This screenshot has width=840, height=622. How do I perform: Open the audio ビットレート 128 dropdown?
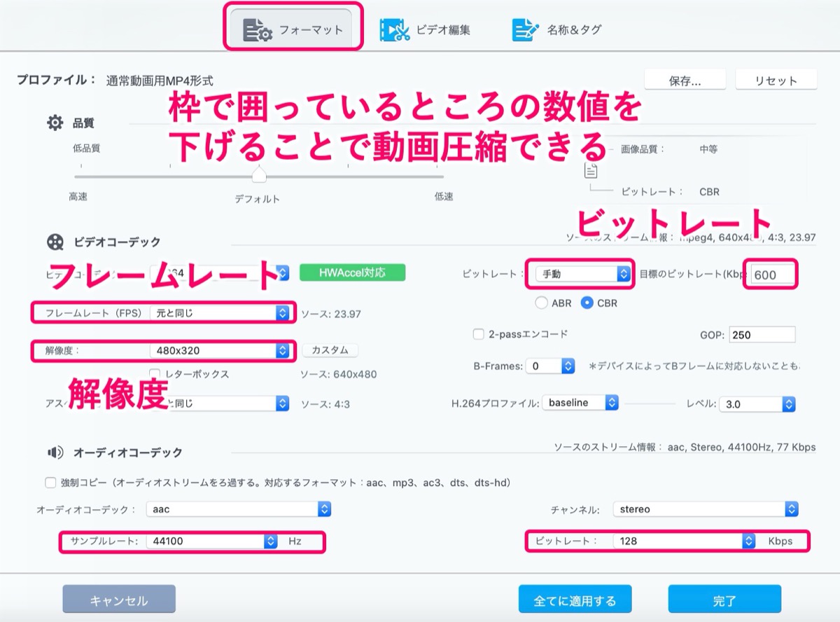point(684,541)
